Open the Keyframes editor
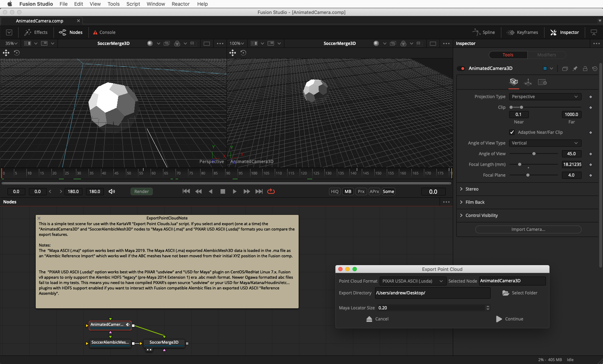The image size is (603, 364). click(x=523, y=32)
